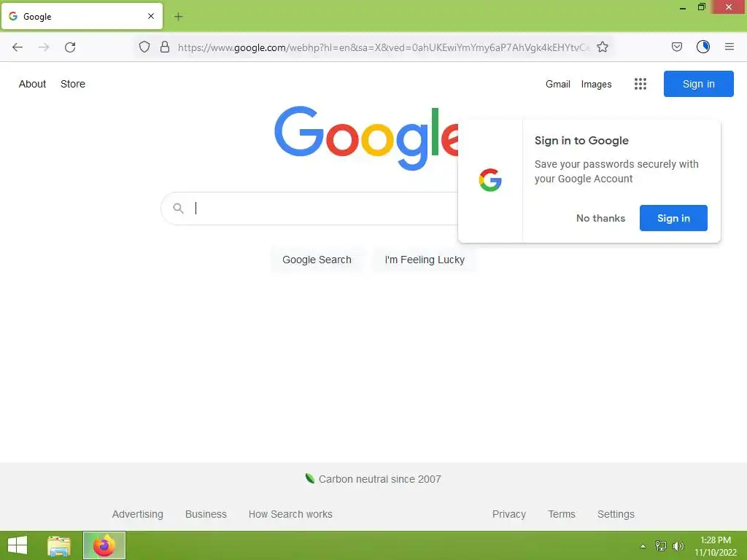Open the Windows Start button
This screenshot has width=747, height=560.
point(18,545)
